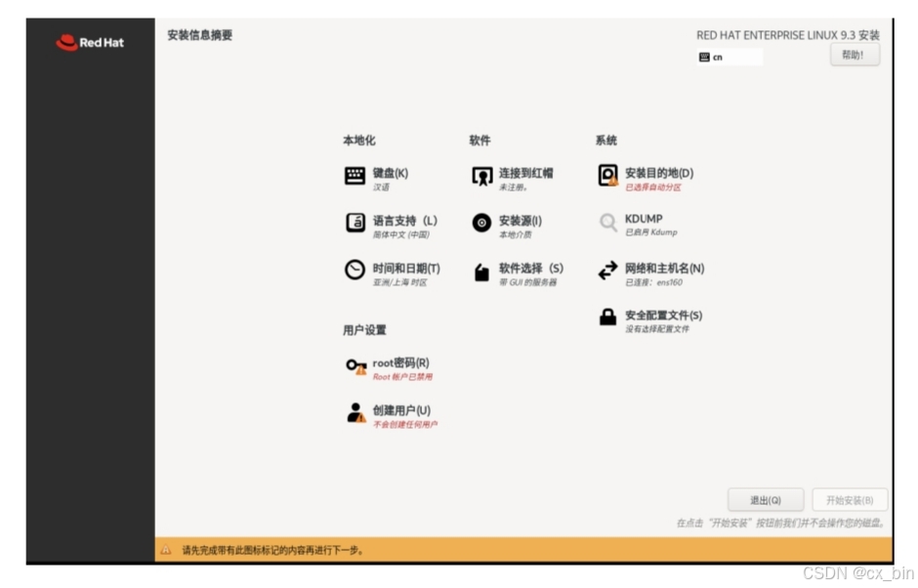Click the create user person icon

pyautogui.click(x=355, y=413)
